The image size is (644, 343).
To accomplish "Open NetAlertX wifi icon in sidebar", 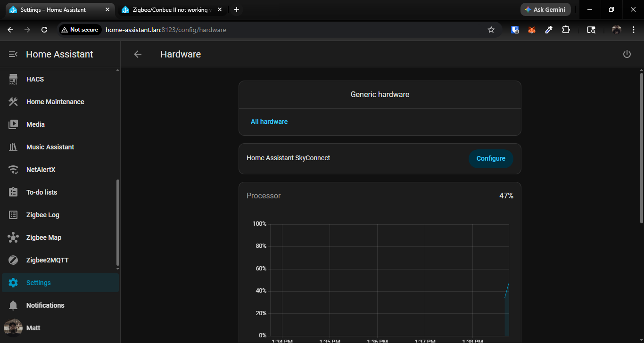I will click(x=13, y=170).
